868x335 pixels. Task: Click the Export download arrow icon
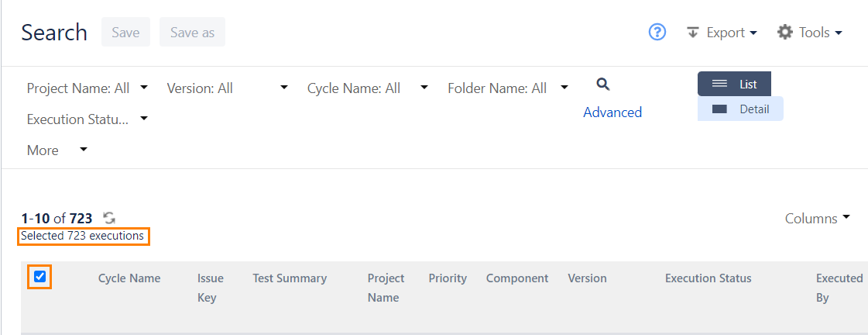click(693, 33)
